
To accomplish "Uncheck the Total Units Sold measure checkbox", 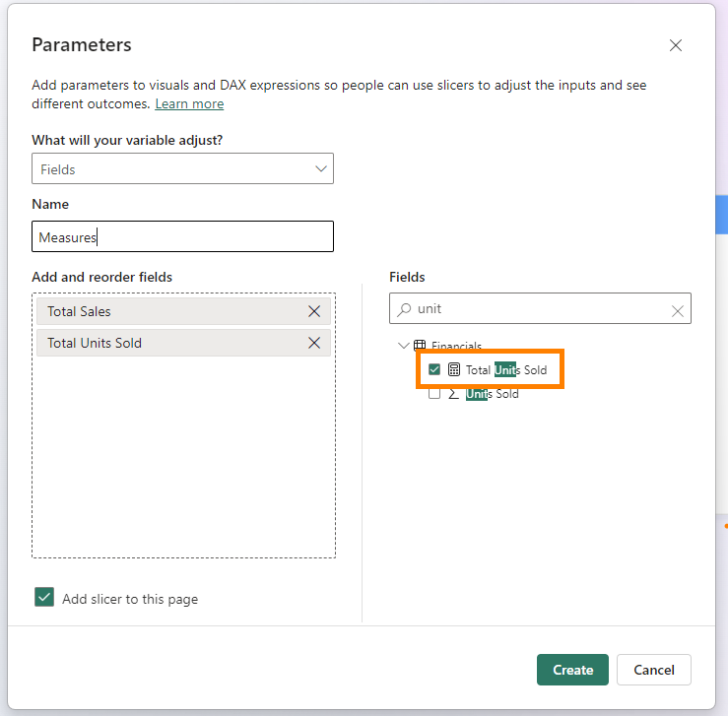I will (x=434, y=370).
